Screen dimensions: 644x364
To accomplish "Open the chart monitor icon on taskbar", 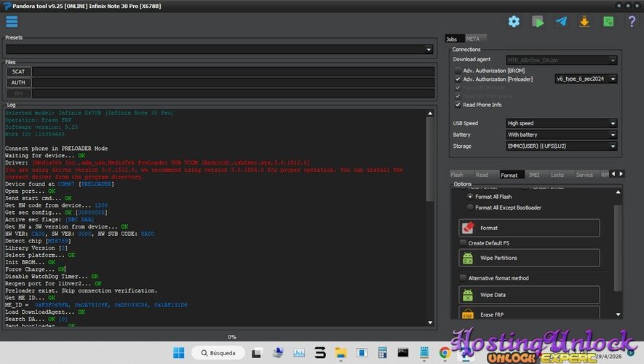I will [299, 353].
